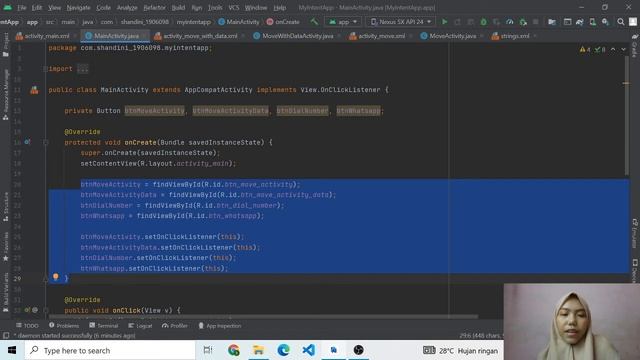Open the Favorites sidebar panel
This screenshot has width=640, height=360.
pos(6,247)
